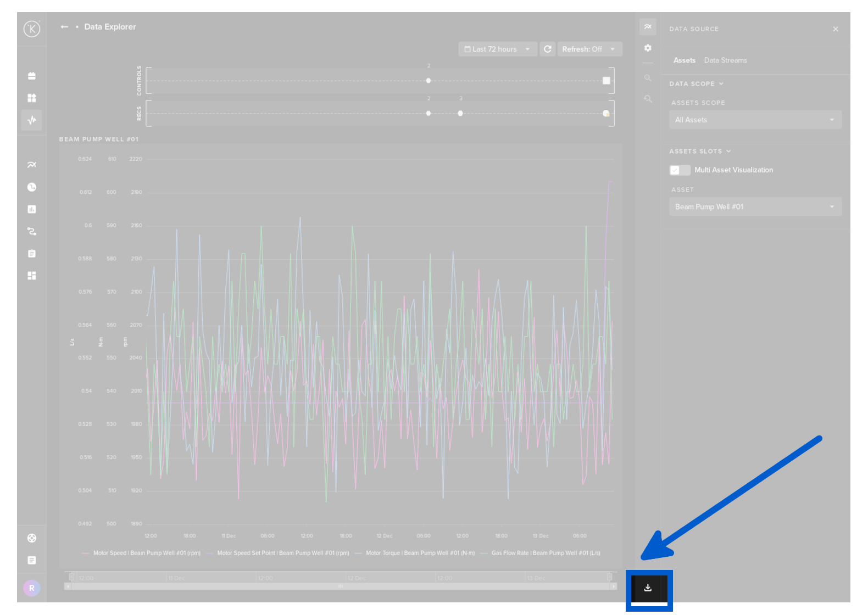The width and height of the screenshot is (868, 615).
Task: Toggle Multi Asset Visualization switch
Action: click(680, 170)
